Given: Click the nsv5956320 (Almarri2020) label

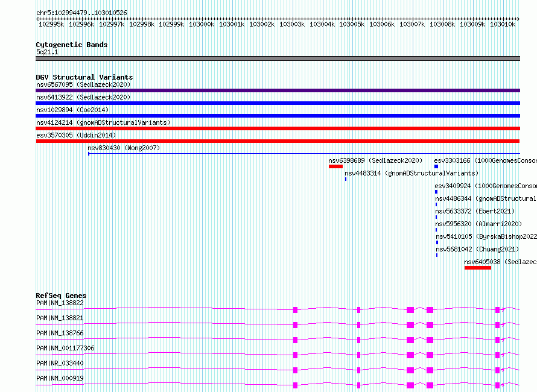Looking at the screenshot, I should coord(478,224).
